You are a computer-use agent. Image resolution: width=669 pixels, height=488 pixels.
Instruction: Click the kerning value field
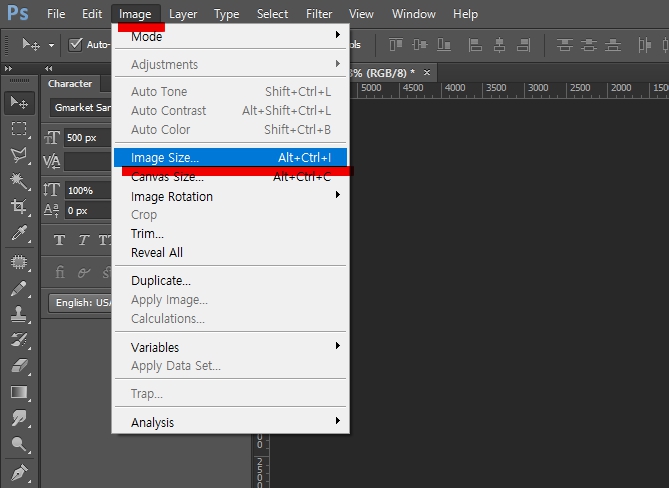point(87,162)
